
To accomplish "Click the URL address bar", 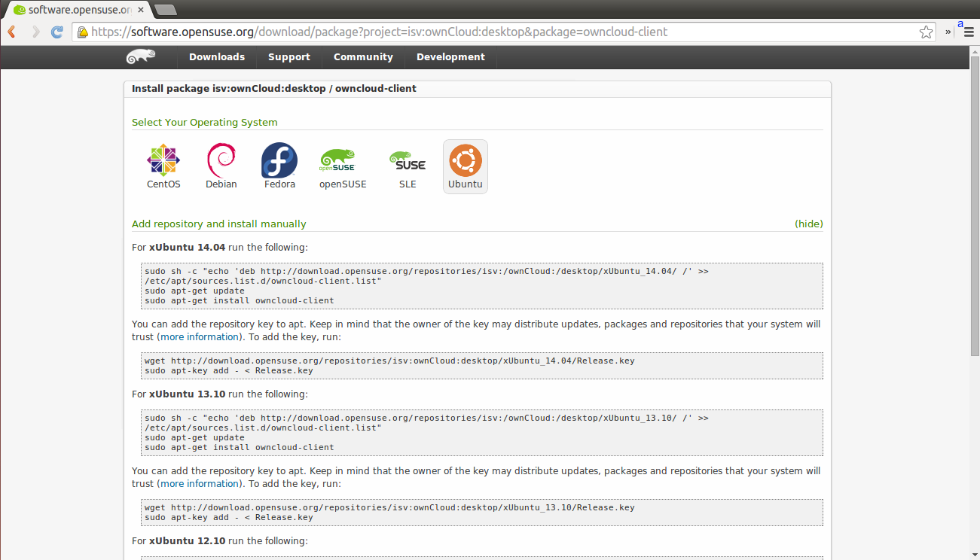I will point(497,32).
